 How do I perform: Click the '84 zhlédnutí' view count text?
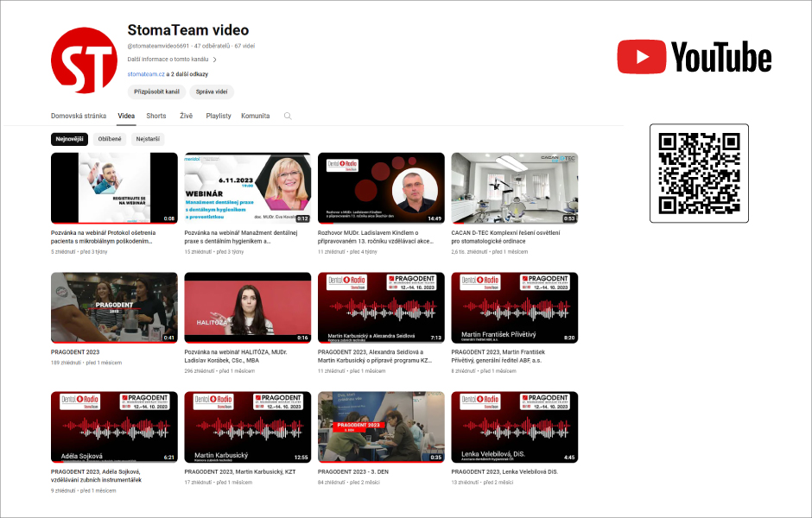click(x=332, y=483)
